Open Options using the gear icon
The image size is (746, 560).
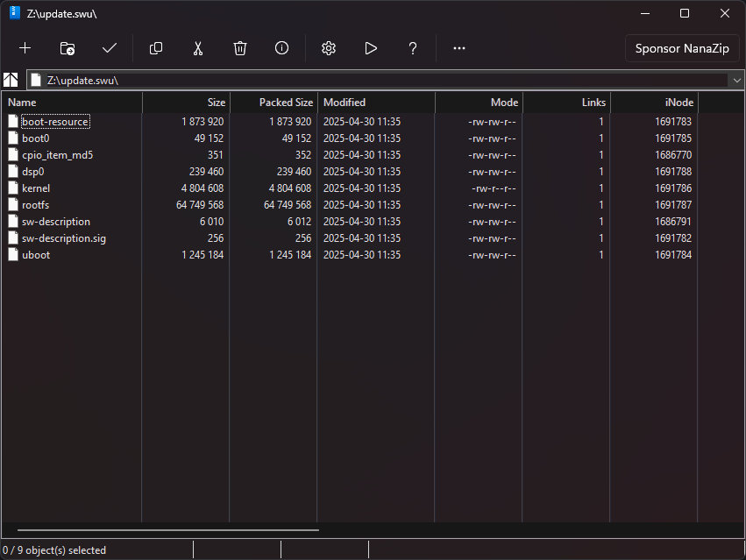point(329,48)
